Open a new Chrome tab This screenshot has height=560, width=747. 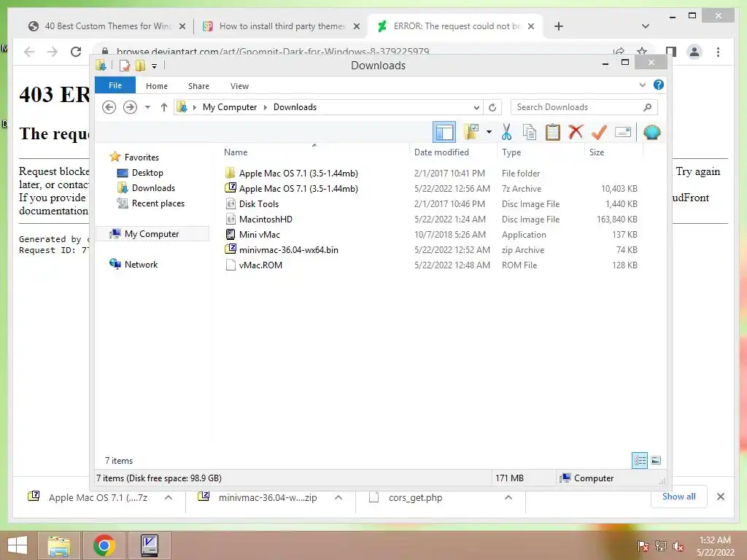click(x=558, y=26)
